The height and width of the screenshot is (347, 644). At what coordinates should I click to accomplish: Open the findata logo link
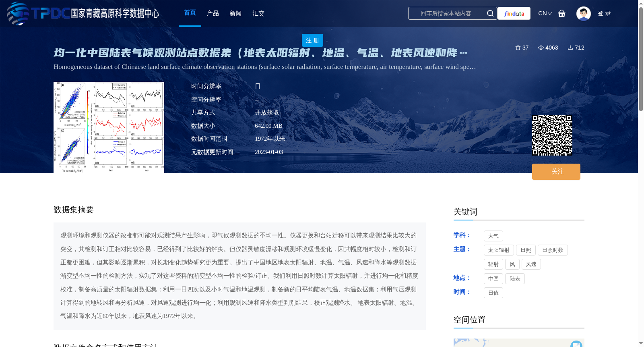[514, 13]
